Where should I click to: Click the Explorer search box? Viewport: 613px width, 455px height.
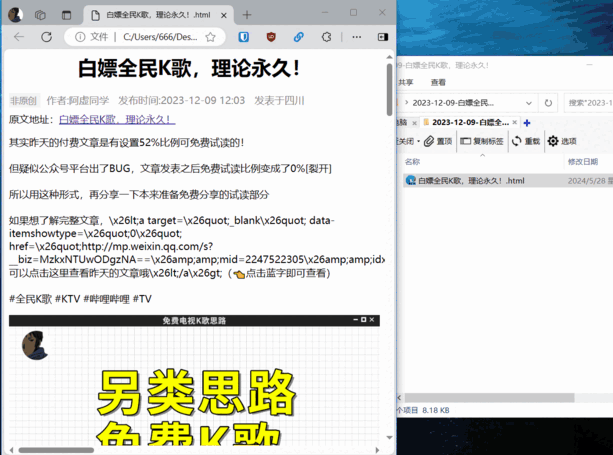(x=589, y=103)
